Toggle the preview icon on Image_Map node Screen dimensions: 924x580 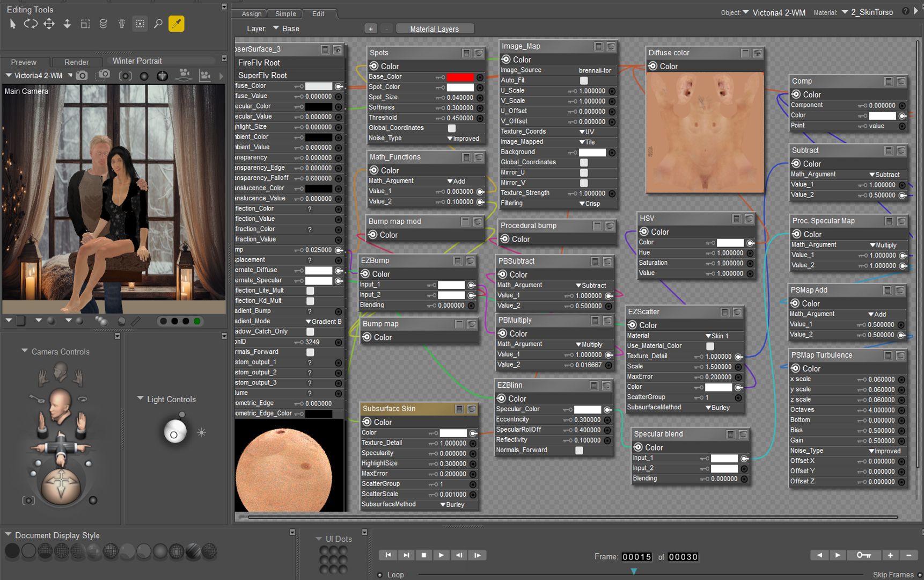tap(611, 47)
